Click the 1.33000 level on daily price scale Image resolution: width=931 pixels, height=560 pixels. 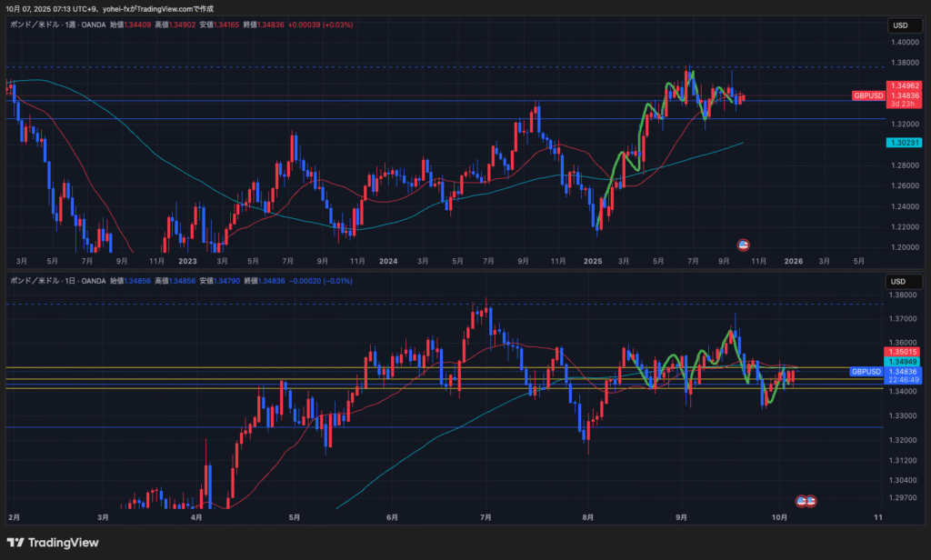[905, 416]
